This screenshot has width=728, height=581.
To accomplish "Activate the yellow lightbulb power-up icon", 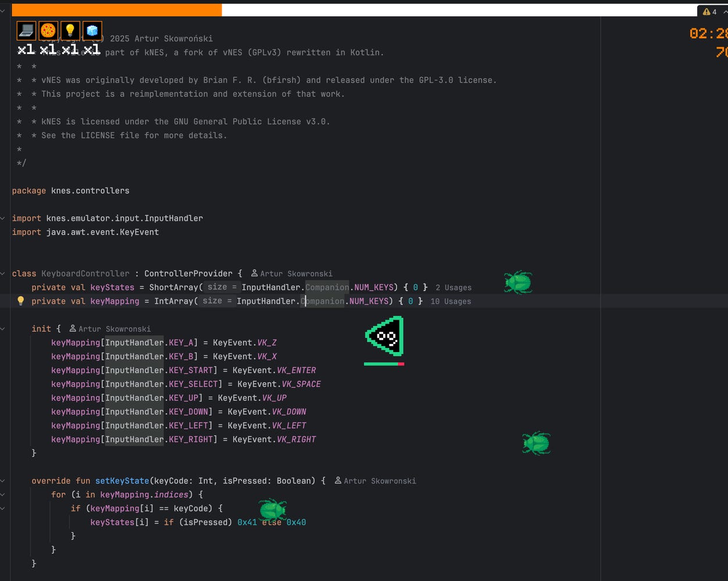I will [x=70, y=31].
